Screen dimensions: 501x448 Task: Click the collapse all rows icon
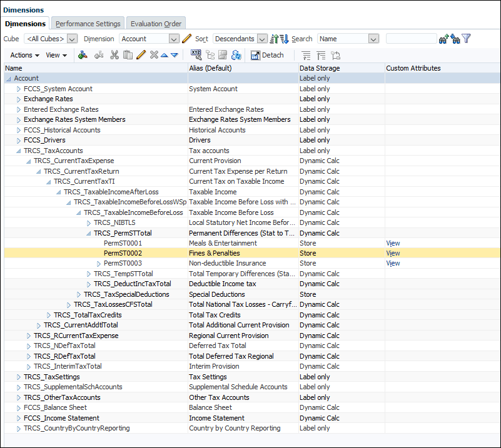pos(321,56)
